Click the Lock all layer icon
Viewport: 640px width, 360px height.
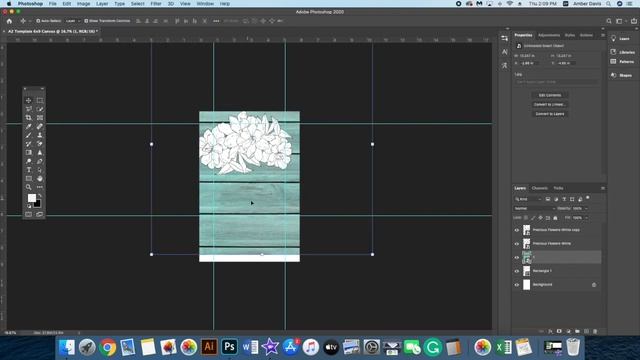point(555,218)
